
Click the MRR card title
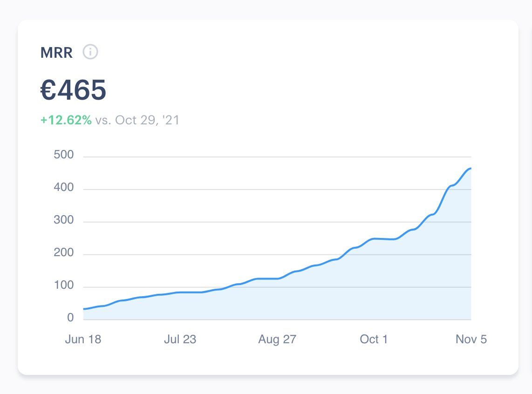click(56, 53)
